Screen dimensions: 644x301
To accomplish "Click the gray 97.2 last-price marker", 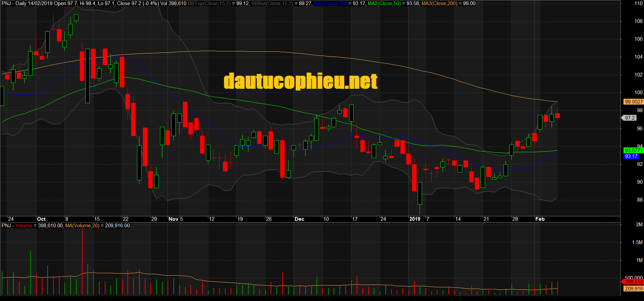I will pyautogui.click(x=630, y=118).
